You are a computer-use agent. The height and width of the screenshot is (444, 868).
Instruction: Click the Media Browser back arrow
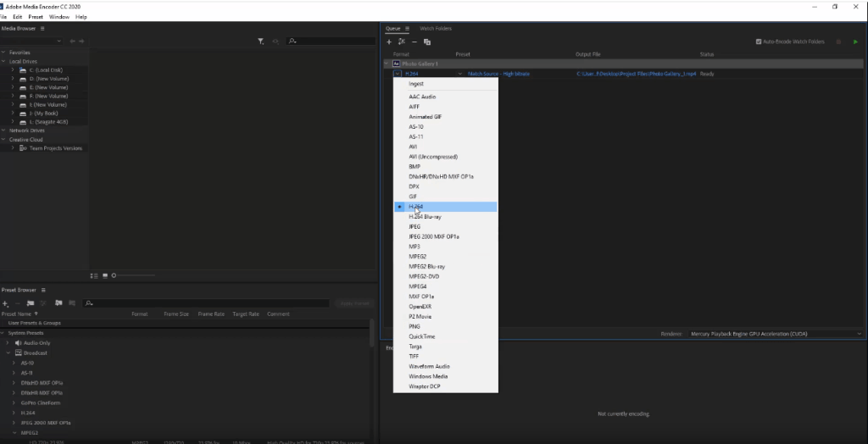click(x=72, y=41)
